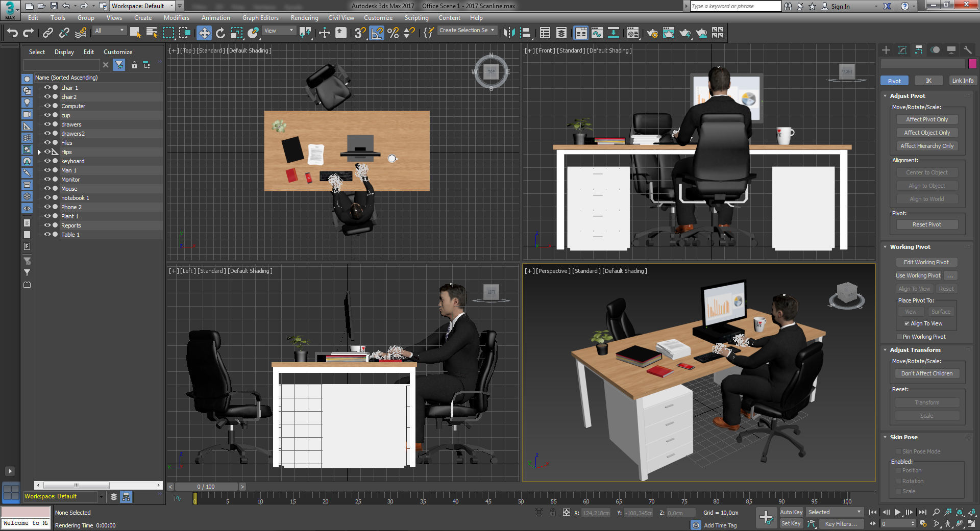The image size is (980, 531).
Task: Open the Rendering menu
Action: pyautogui.click(x=304, y=18)
